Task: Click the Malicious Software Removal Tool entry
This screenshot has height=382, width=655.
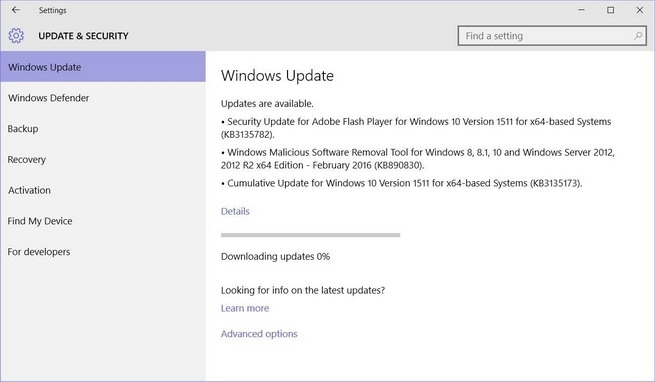Action: click(418, 158)
